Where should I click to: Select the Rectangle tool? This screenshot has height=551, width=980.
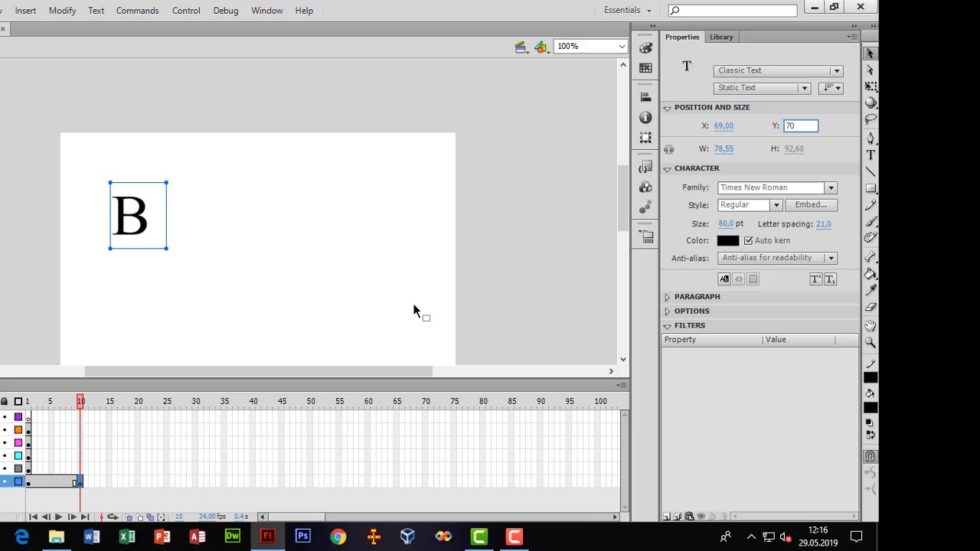click(x=871, y=188)
